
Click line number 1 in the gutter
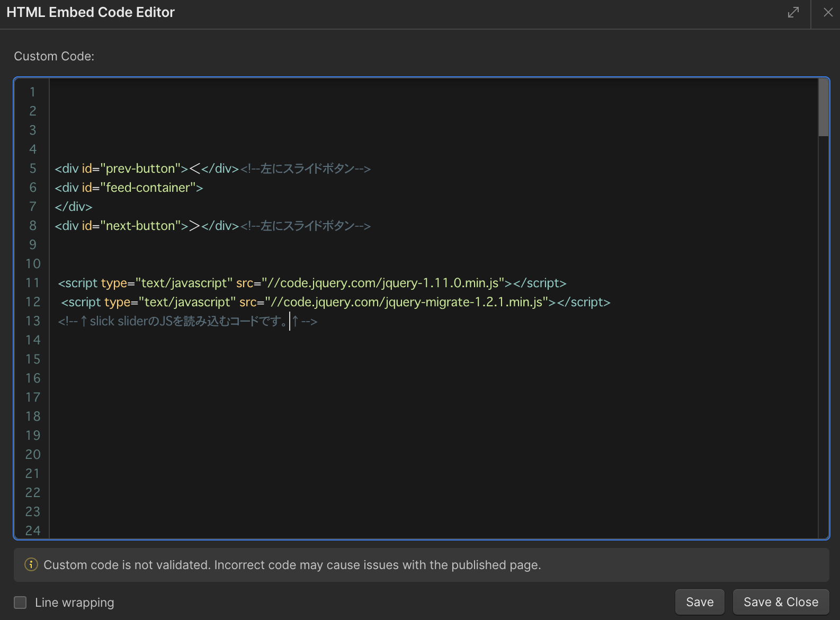pyautogui.click(x=32, y=92)
